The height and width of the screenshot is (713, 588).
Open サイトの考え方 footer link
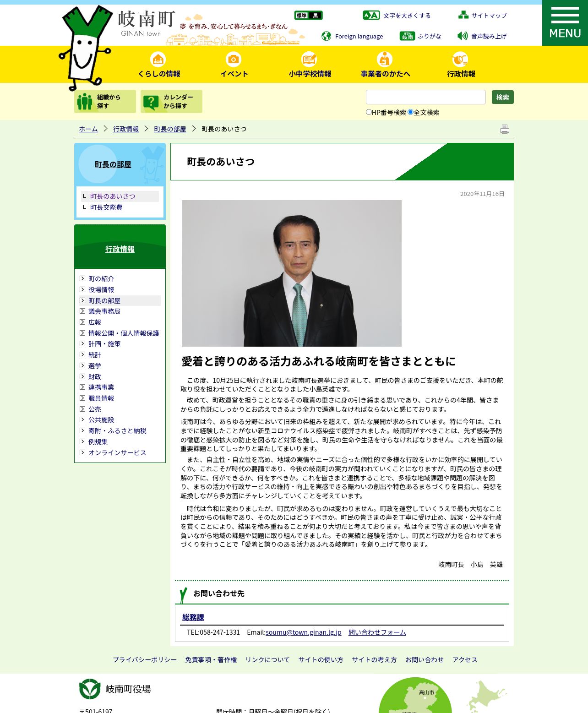click(374, 659)
